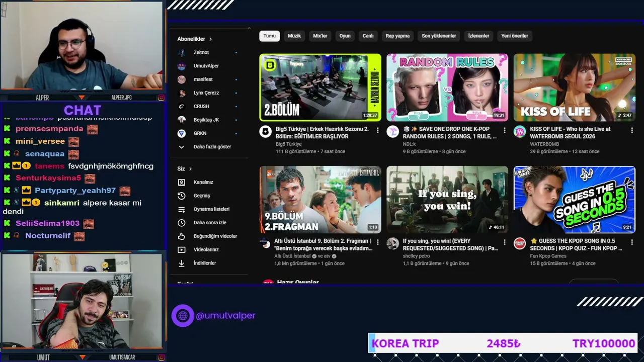Image resolution: width=644 pixels, height=362 pixels.
Task: Click chat username Partyparty_yeahh97
Action: pos(75,191)
